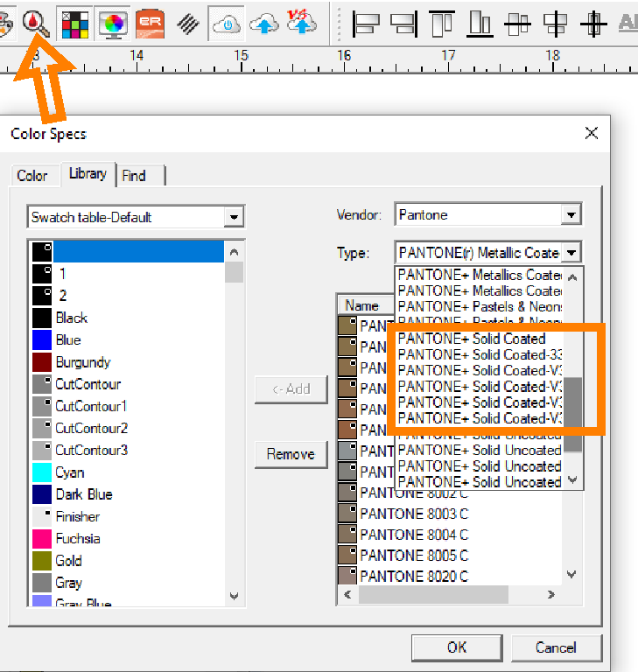Viewport: 638px width, 672px height.
Task: Select the Fuchsia swatch
Action: pos(128,538)
